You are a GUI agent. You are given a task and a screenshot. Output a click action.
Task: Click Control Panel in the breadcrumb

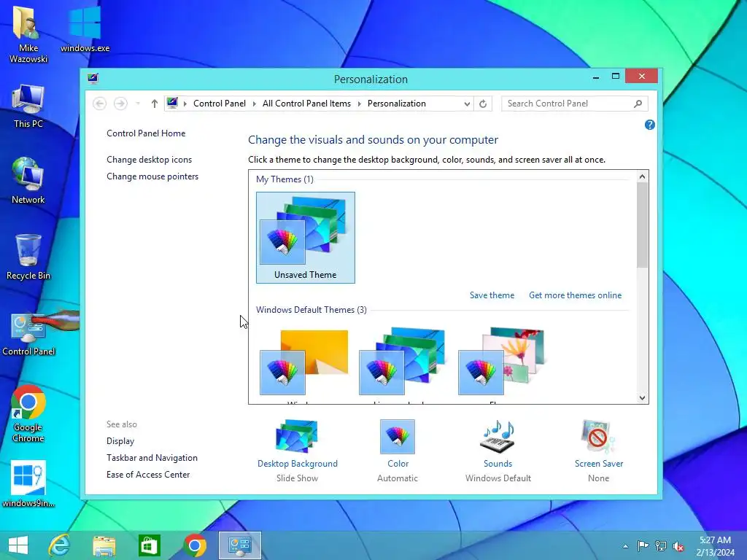220,104
